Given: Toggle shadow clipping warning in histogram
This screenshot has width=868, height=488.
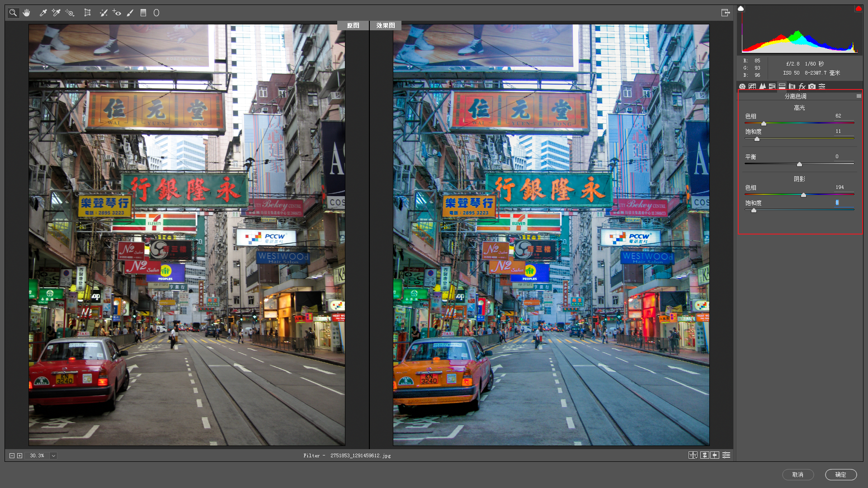Looking at the screenshot, I should [x=741, y=9].
